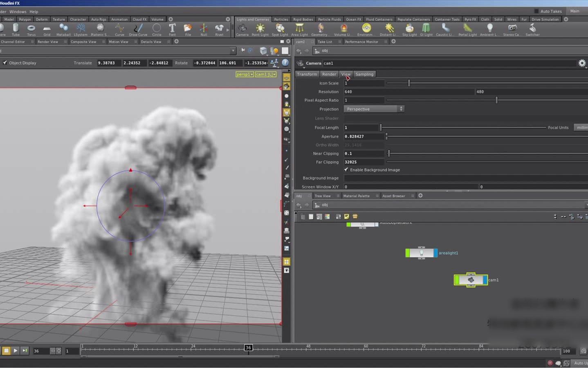Viewport: 588px width, 368px height.
Task: Create a Sky Light from the shelf
Action: pos(409,29)
